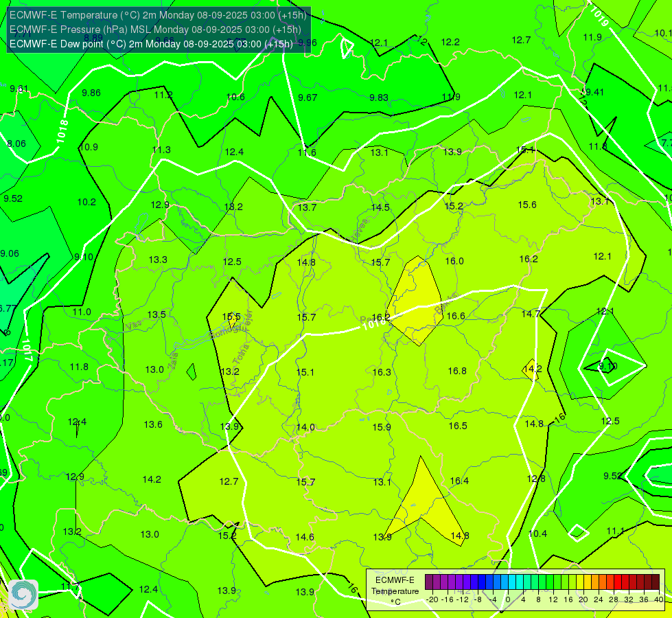Click the Zala county label
672x618 pixels.
pyautogui.click(x=173, y=360)
